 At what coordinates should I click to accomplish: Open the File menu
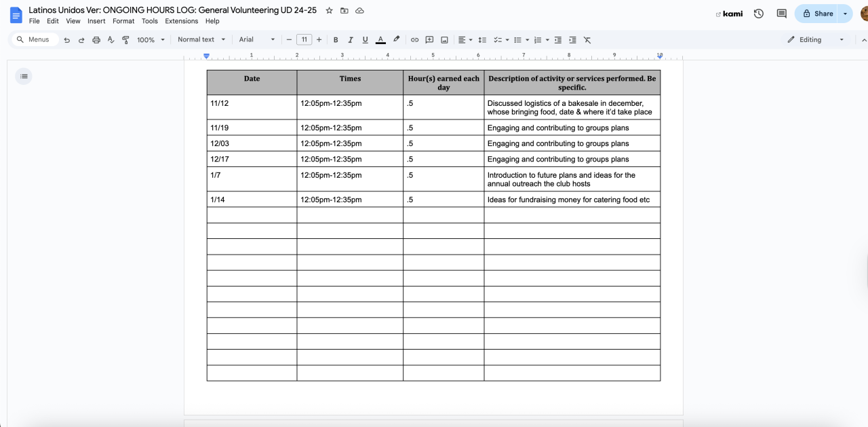pyautogui.click(x=35, y=21)
